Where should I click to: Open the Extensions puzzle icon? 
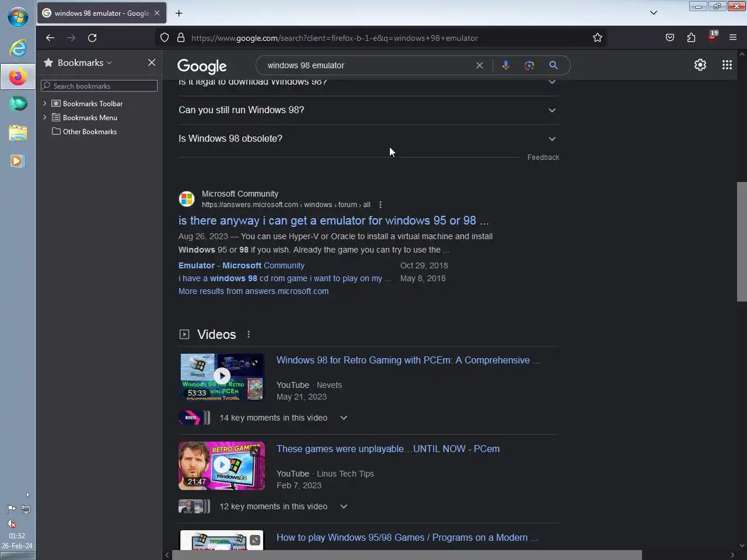[x=691, y=38]
